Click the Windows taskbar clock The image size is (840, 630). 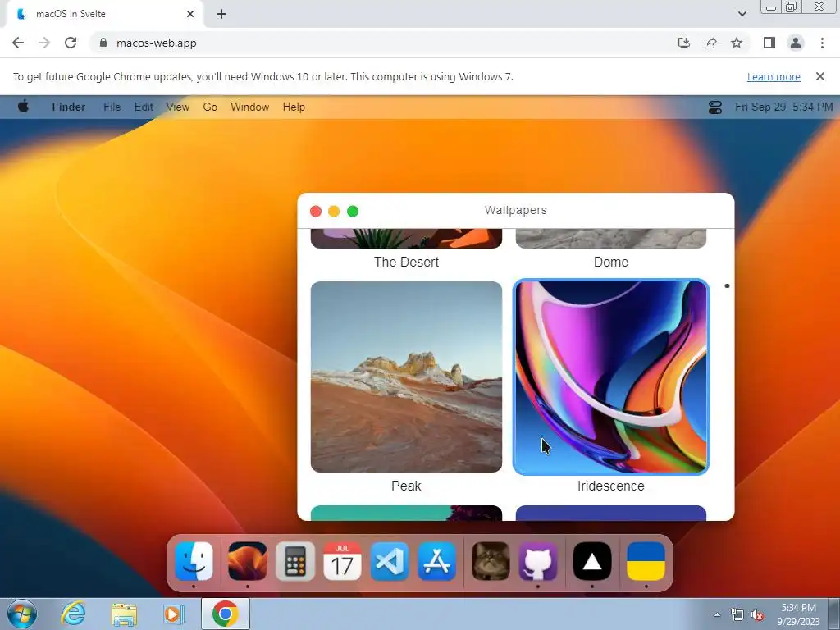point(798,614)
